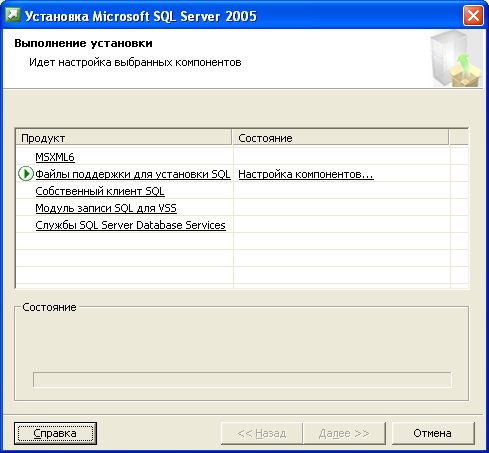The image size is (489, 453).
Task: Click the disabled Далее next button
Action: (x=344, y=433)
